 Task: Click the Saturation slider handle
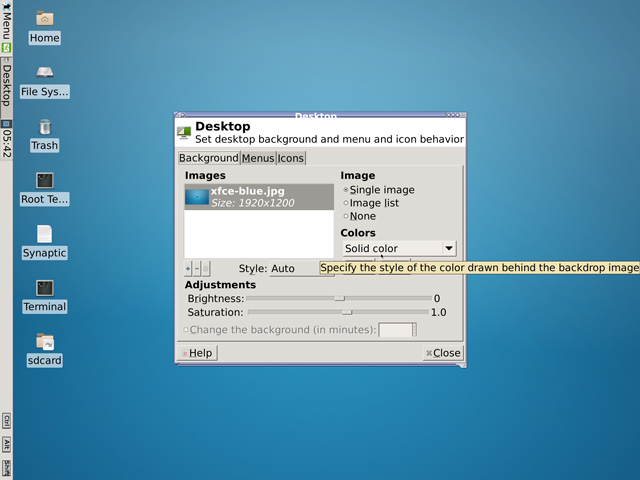pos(347,312)
